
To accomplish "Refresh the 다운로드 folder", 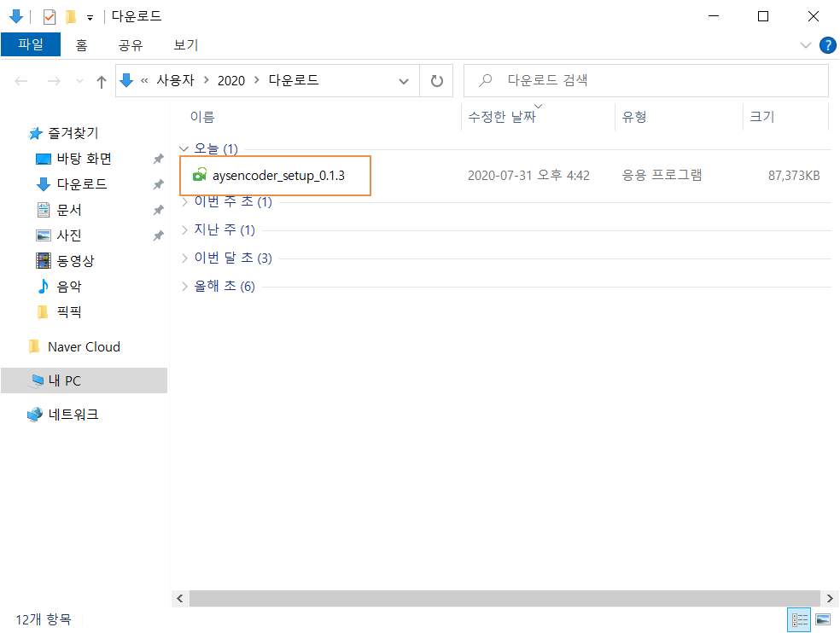I will click(x=436, y=81).
